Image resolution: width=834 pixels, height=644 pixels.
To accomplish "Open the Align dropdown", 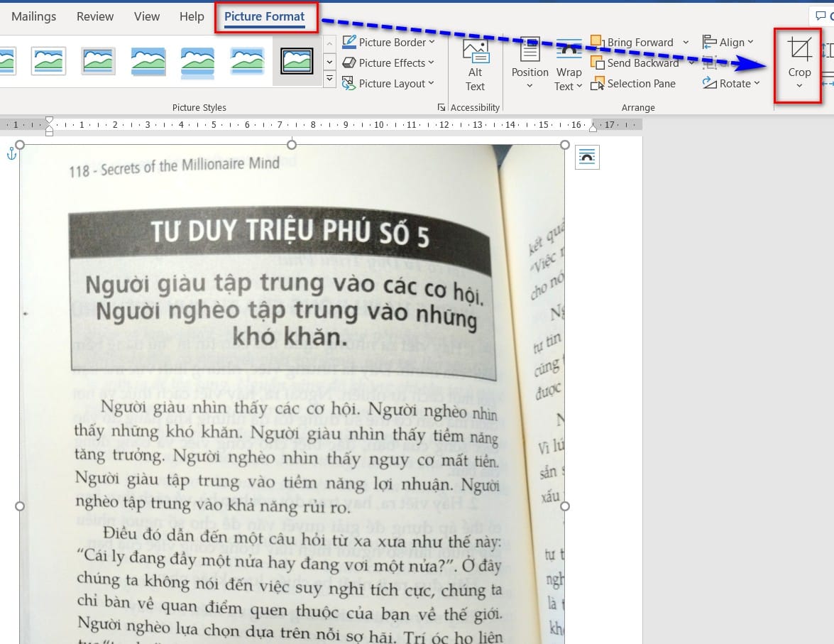I will coord(728,42).
